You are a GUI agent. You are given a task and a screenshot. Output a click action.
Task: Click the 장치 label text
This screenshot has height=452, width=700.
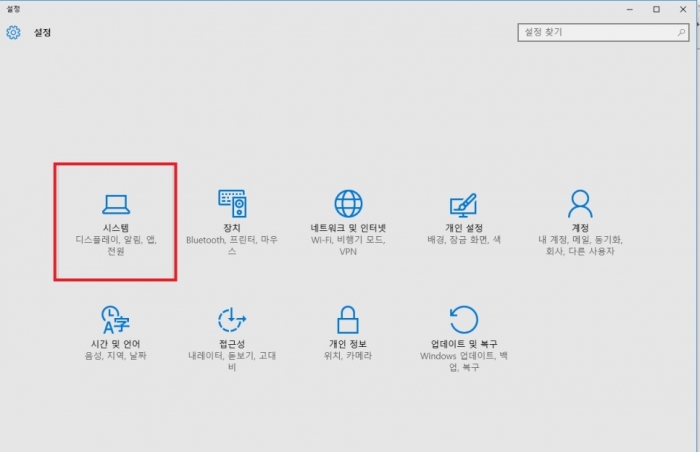pyautogui.click(x=232, y=228)
